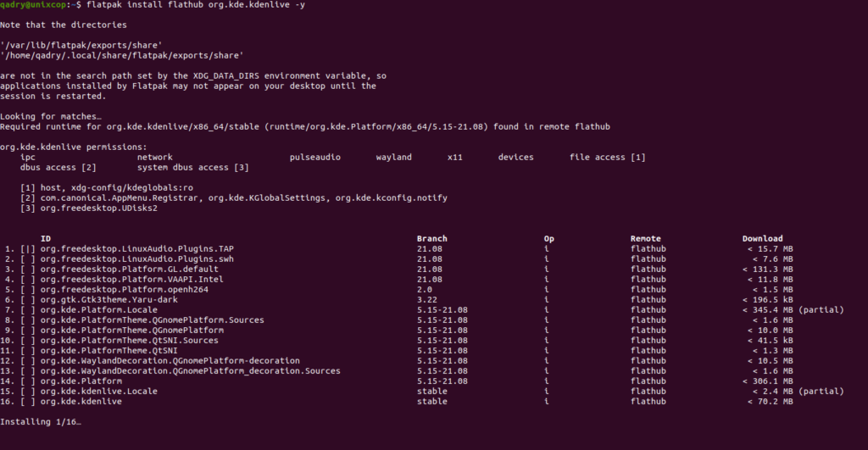The height and width of the screenshot is (450, 868).
Task: Click the 'x11' permission
Action: click(454, 157)
